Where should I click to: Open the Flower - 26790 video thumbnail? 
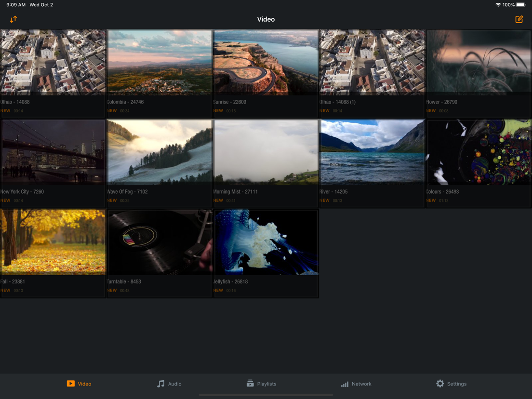coord(479,62)
